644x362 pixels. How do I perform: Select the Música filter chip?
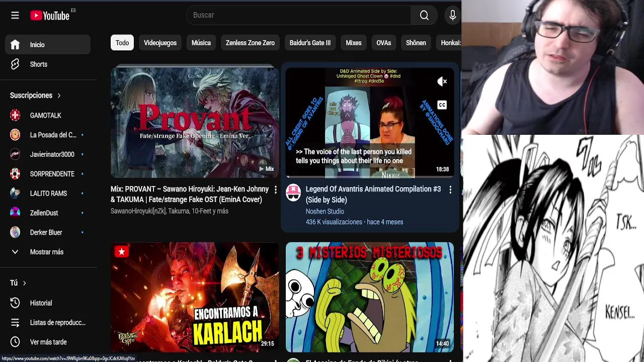coord(201,43)
